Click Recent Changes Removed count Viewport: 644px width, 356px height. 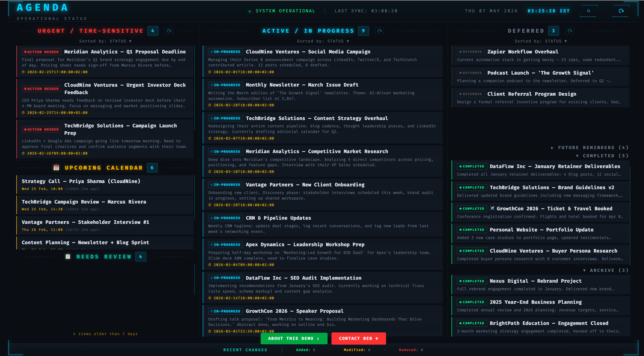(x=411, y=350)
